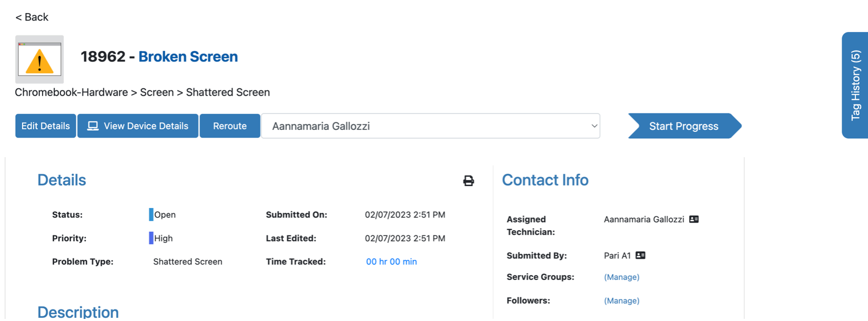The width and height of the screenshot is (868, 321).
Task: Click Start Progress arrow button
Action: (684, 126)
